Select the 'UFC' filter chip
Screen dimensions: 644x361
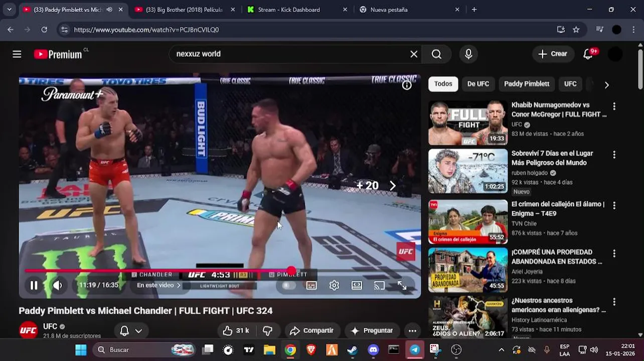[x=570, y=84]
